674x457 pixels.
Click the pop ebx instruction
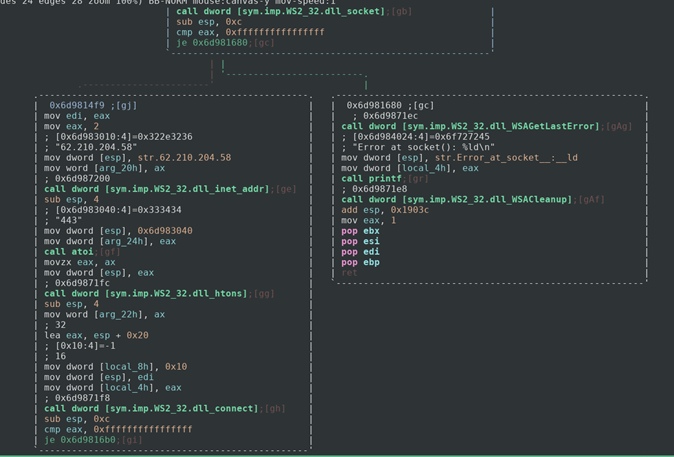click(360, 231)
